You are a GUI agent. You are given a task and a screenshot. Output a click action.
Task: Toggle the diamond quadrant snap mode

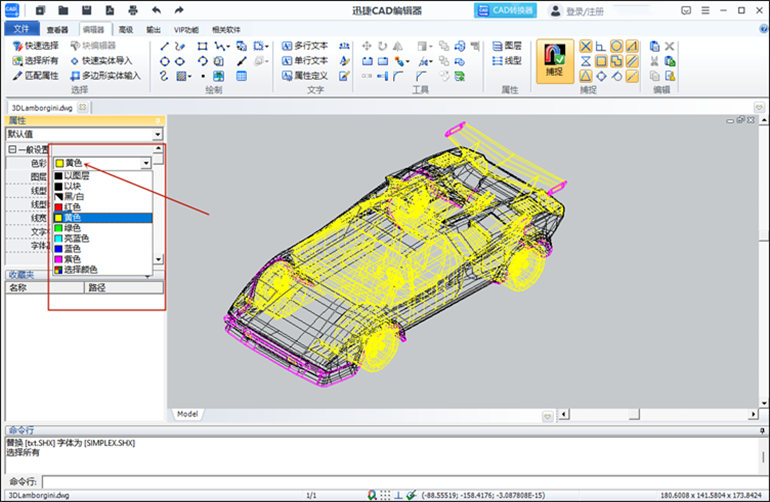(x=601, y=76)
